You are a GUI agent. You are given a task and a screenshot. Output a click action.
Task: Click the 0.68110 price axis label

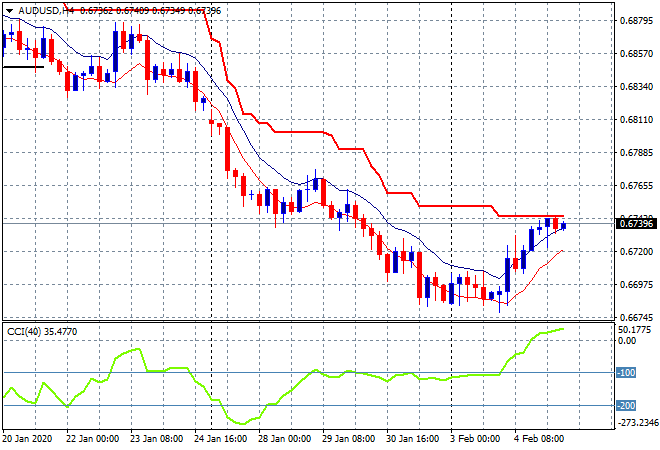(635, 120)
